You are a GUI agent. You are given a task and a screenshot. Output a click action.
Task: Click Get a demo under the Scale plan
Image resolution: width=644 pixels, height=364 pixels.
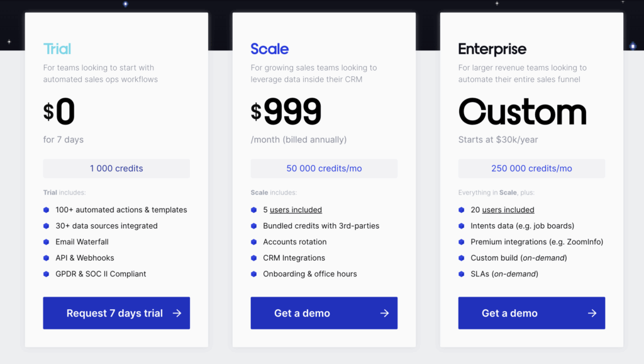click(324, 313)
